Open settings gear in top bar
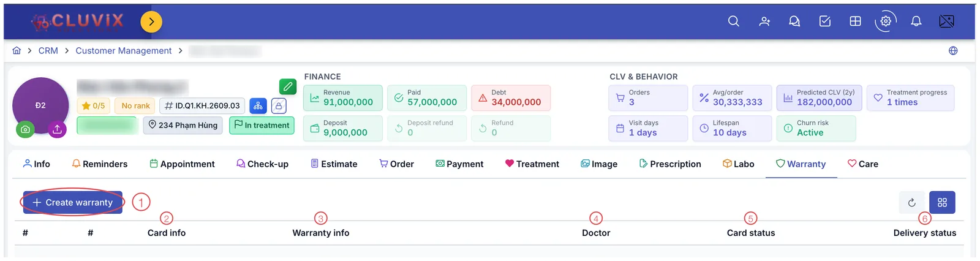The height and width of the screenshot is (261, 980). 886,21
